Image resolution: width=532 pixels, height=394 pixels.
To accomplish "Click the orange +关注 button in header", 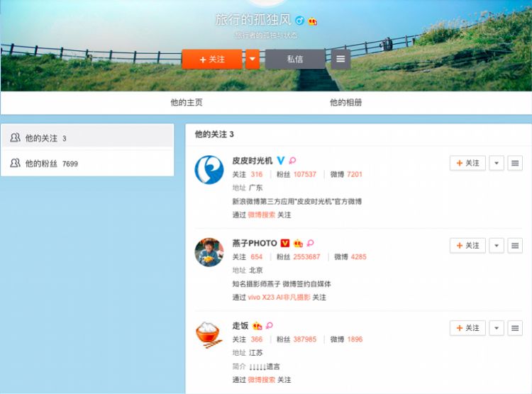I will 212,60.
